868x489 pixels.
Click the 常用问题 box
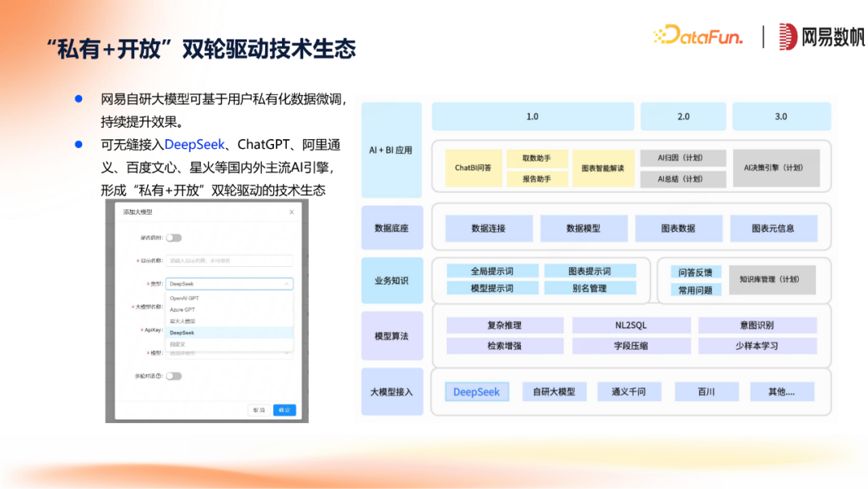[696, 290]
